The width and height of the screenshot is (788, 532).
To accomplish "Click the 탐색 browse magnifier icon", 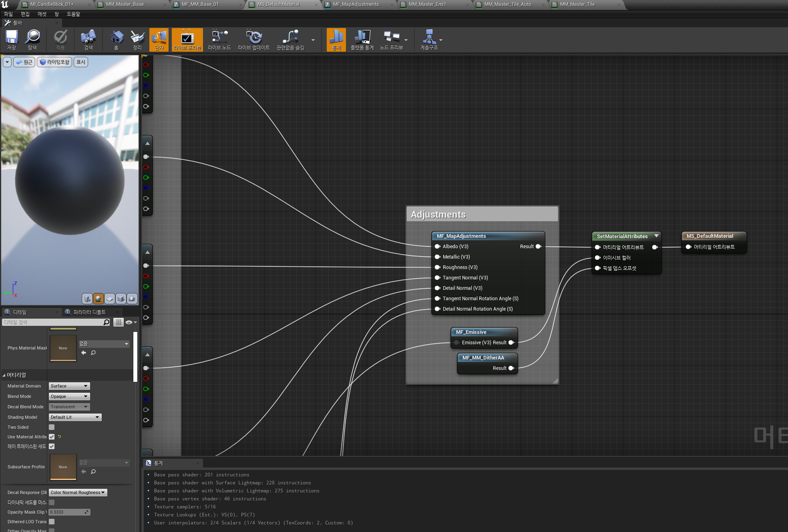I will 32,40.
